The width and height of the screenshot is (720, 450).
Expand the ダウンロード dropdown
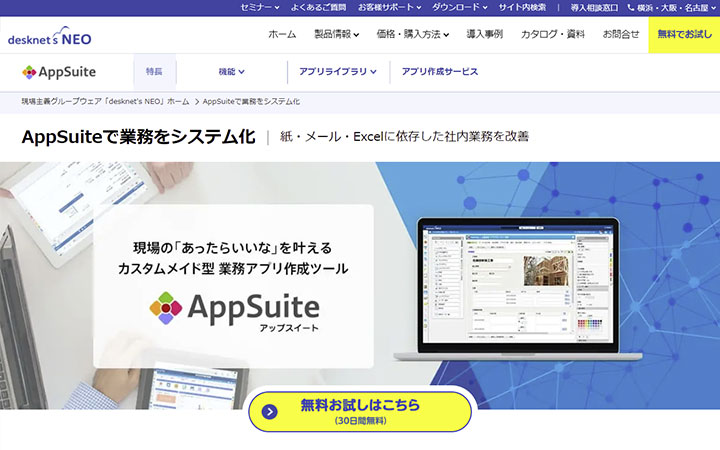(x=460, y=7)
